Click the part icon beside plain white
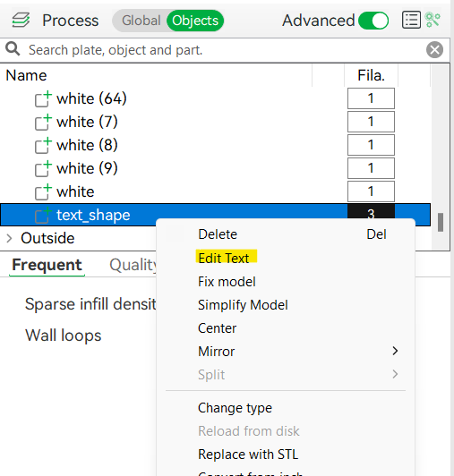The width and height of the screenshot is (454, 476). coord(43,191)
